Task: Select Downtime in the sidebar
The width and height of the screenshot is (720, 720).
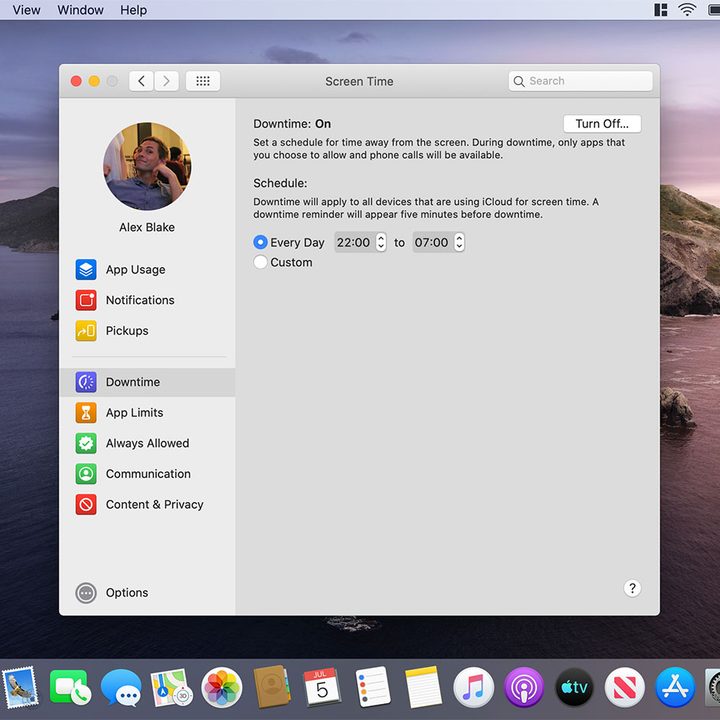Action: (147, 382)
